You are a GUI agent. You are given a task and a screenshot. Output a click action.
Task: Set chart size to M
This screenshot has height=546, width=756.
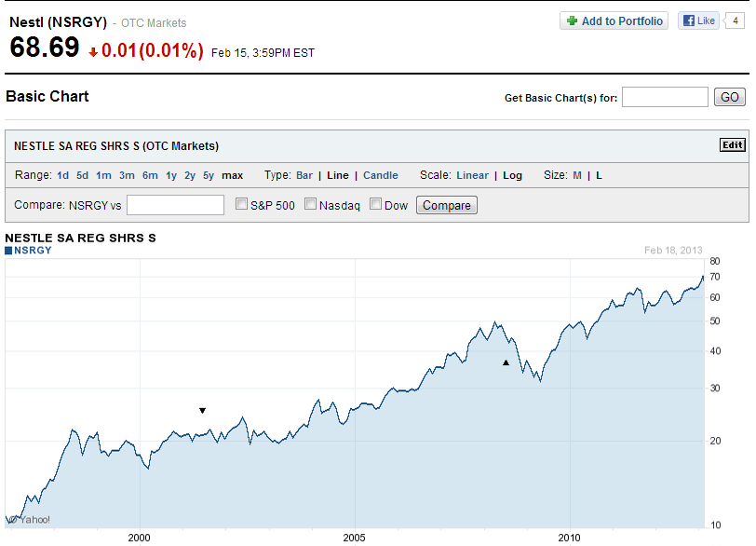coord(577,175)
